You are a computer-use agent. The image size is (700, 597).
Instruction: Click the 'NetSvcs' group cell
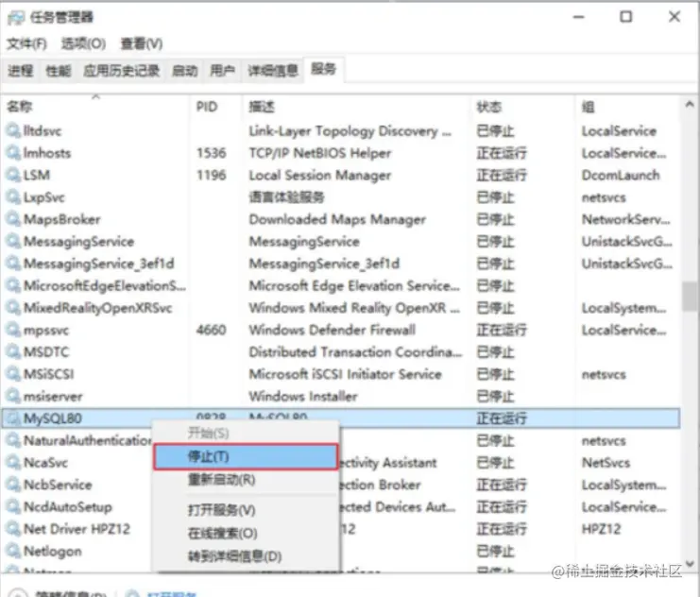606,462
